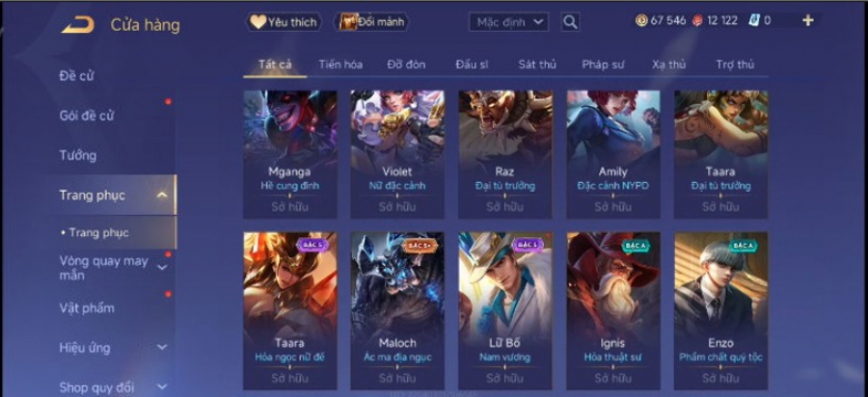The image size is (868, 397).
Task: Open Gói đề cử in the sidebar
Action: 87,116
